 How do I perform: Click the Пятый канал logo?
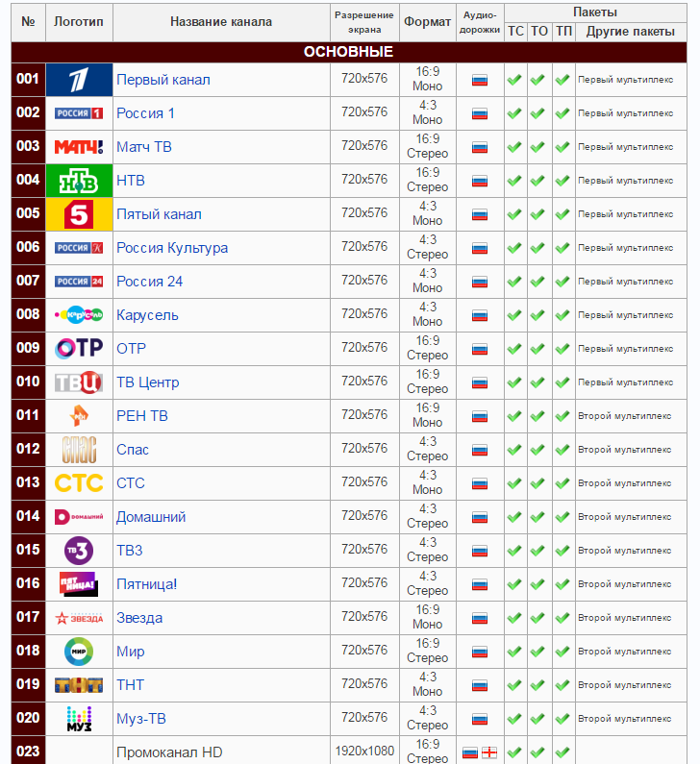79,214
